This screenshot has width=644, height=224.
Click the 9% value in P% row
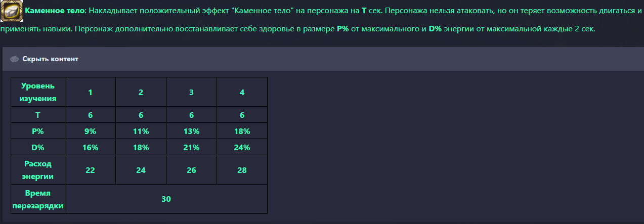pyautogui.click(x=90, y=131)
